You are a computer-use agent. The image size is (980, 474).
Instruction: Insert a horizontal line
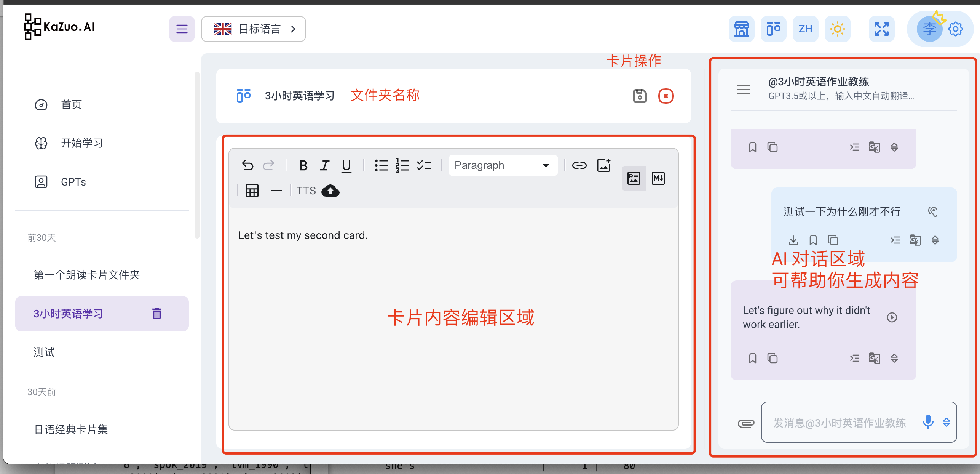[276, 191]
